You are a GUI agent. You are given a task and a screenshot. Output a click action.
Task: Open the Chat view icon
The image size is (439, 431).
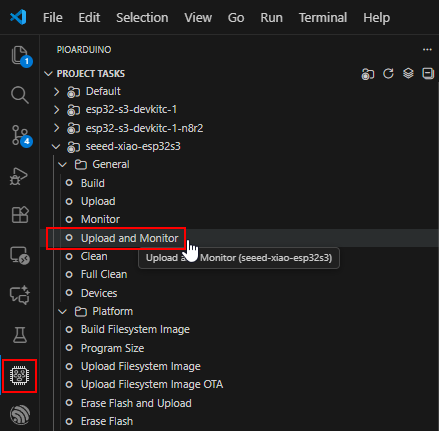point(19,295)
